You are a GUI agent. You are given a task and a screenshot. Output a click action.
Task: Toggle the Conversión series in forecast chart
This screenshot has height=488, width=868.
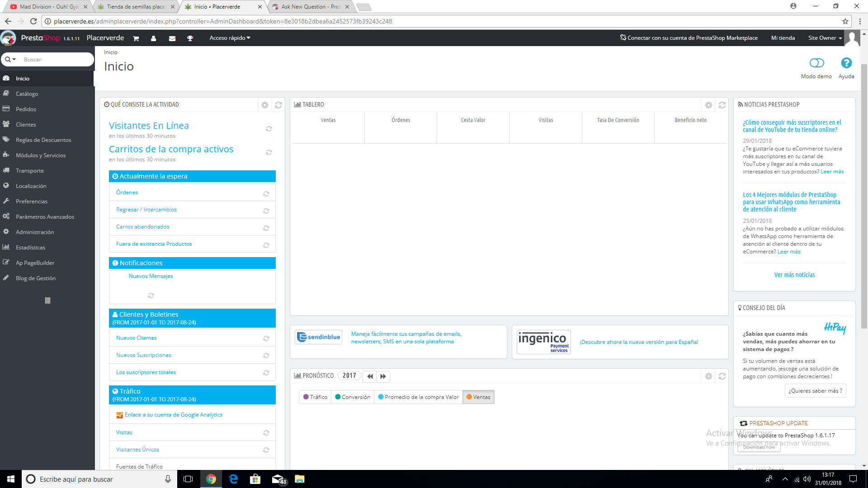click(353, 397)
